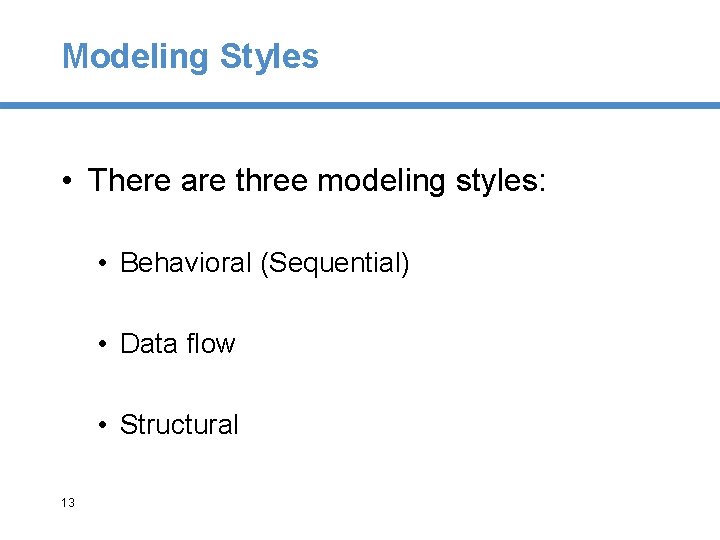Image resolution: width=720 pixels, height=540 pixels.
Task: Click the bullet dot before 'There are three'
Action: [67, 180]
